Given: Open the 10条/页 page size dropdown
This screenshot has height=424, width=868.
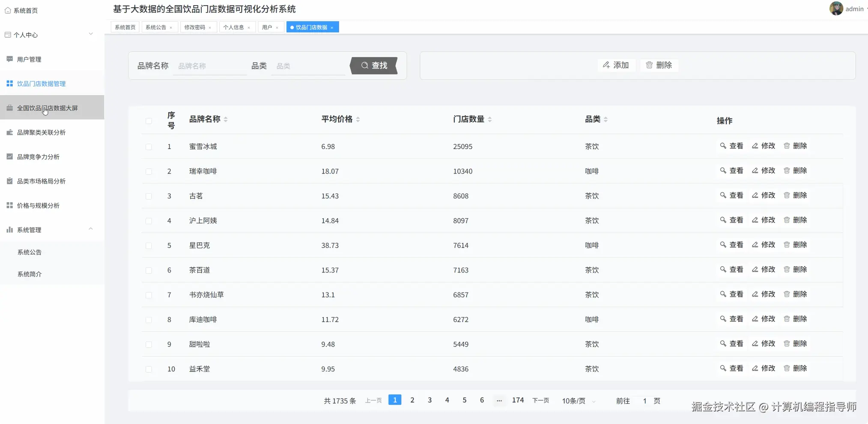Looking at the screenshot, I should (x=577, y=401).
